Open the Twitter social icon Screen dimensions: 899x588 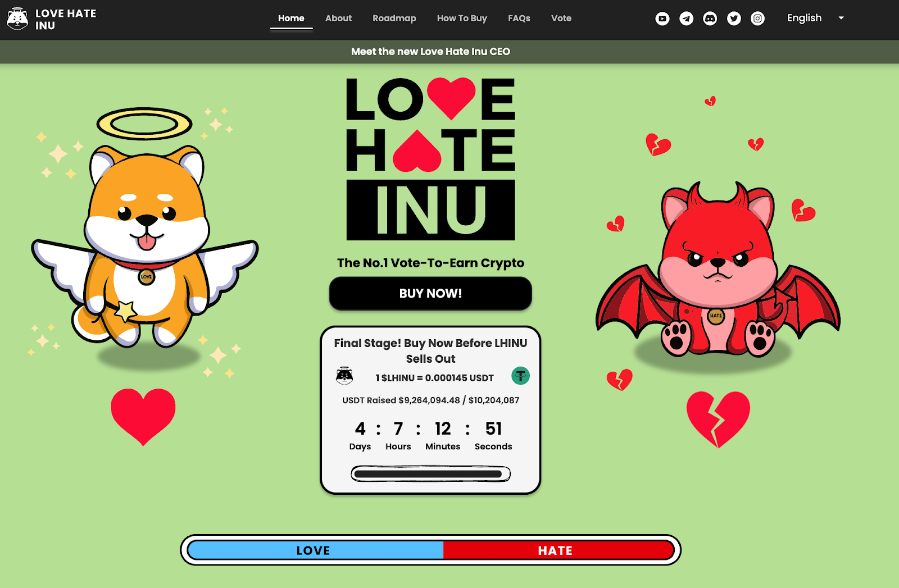tap(734, 19)
